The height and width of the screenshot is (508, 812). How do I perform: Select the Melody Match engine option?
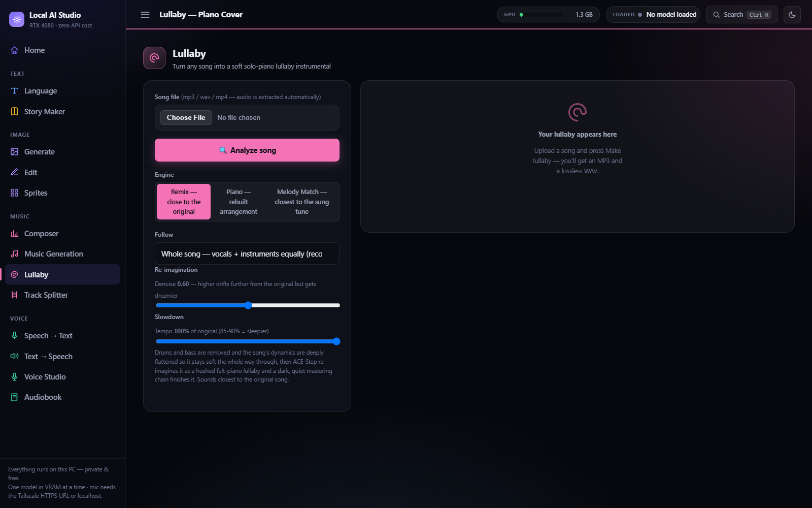pyautogui.click(x=302, y=202)
